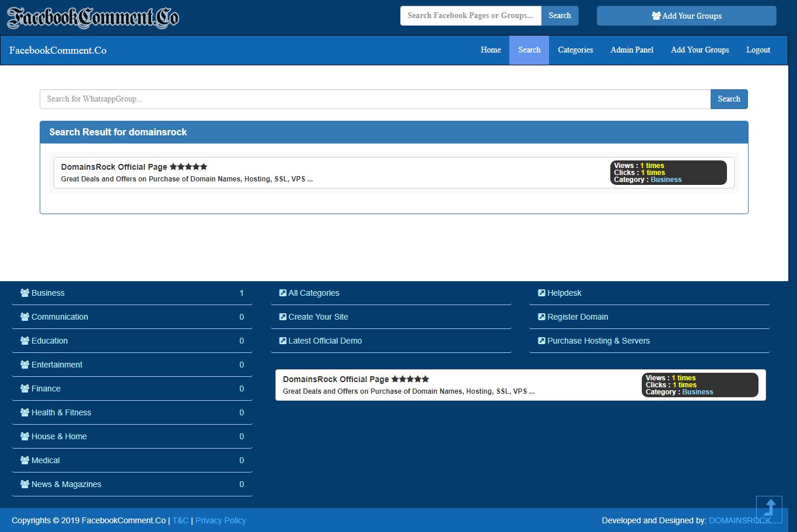The height and width of the screenshot is (532, 797).
Task: Click the scroll-to-top arrow icon
Action: pyautogui.click(x=769, y=509)
